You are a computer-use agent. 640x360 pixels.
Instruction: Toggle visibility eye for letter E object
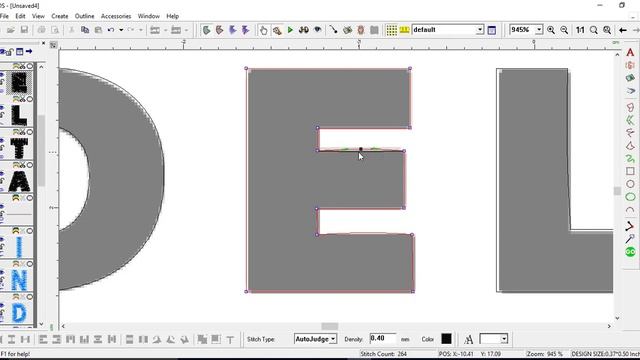click(2, 75)
